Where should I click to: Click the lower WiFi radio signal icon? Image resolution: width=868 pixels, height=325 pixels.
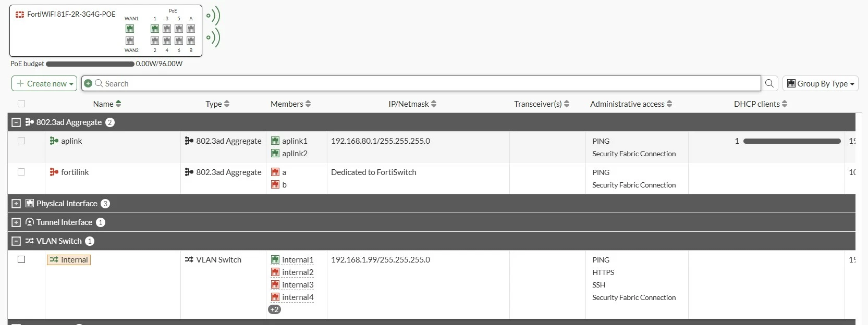(213, 37)
